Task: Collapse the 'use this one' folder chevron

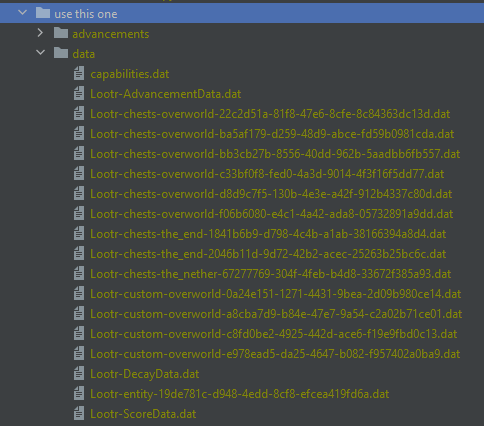Action: 23,13
